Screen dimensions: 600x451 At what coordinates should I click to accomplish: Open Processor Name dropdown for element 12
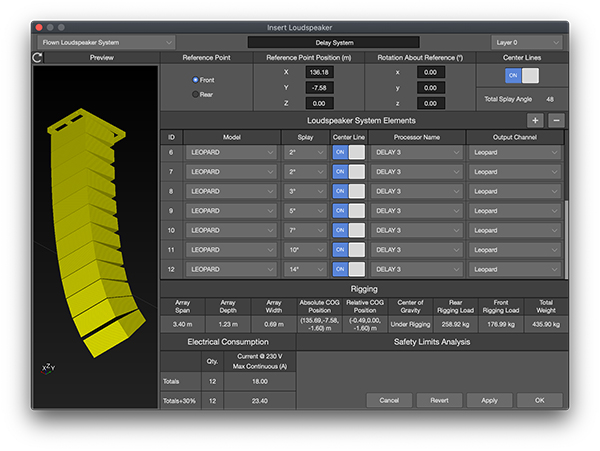(416, 269)
